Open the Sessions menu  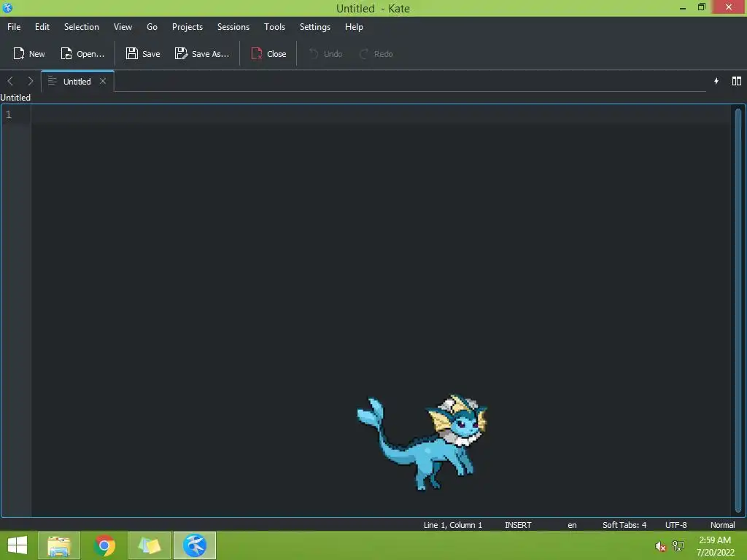click(x=233, y=27)
